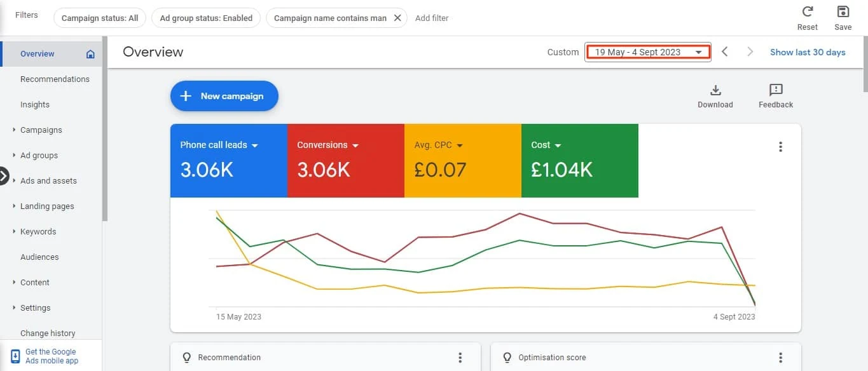Viewport: 868px width, 371px height.
Task: Open the Cost metric dropdown
Action: (x=558, y=145)
